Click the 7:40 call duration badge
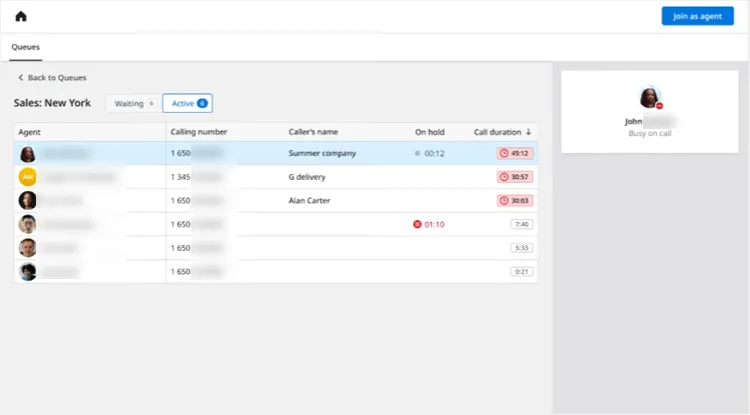This screenshot has height=415, width=750. [521, 224]
